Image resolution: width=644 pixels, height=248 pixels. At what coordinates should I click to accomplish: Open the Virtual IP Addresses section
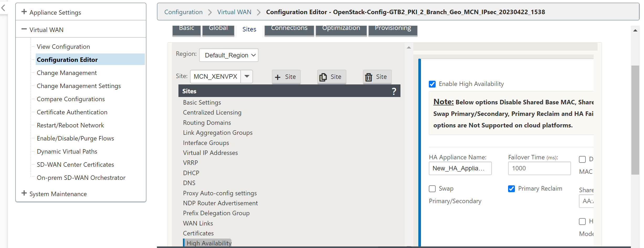point(210,153)
